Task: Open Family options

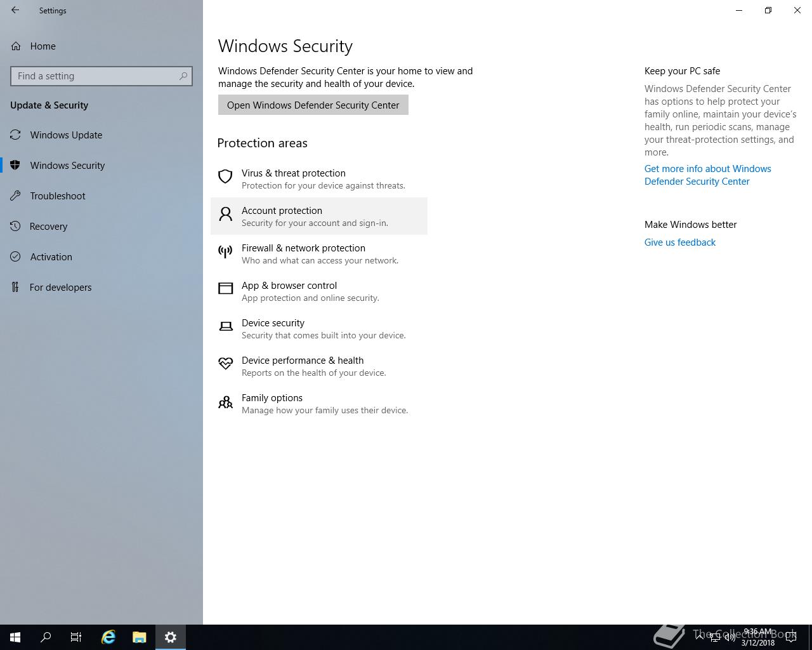Action: [x=319, y=404]
